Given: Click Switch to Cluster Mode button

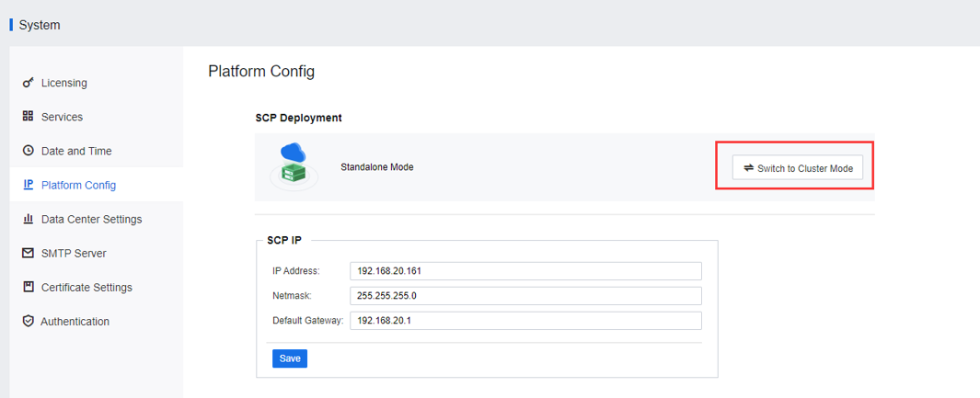Looking at the screenshot, I should (798, 168).
